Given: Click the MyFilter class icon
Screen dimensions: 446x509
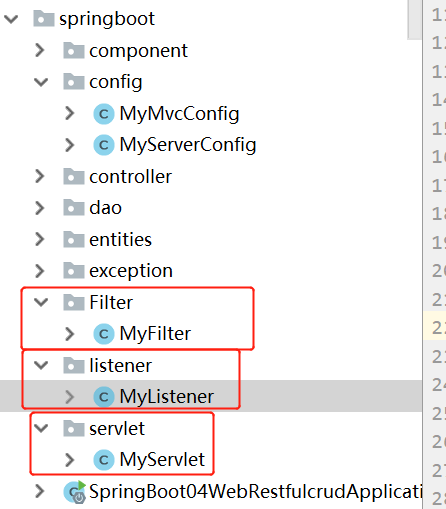Looking at the screenshot, I should (104, 334).
